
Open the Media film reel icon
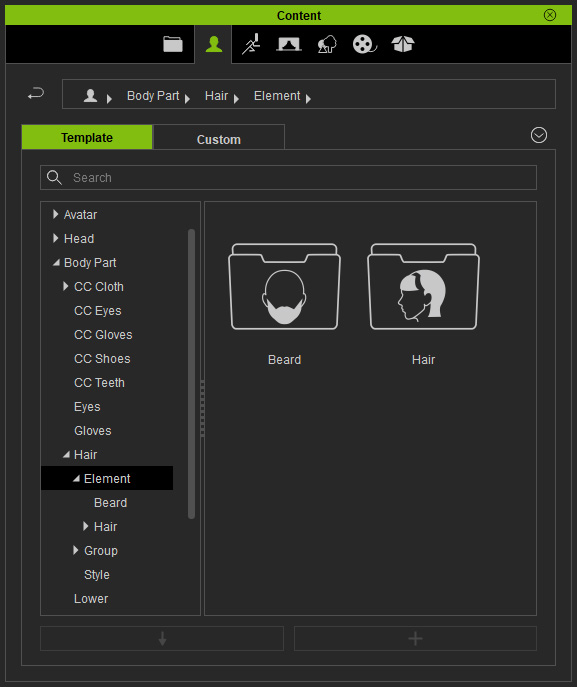[365, 44]
